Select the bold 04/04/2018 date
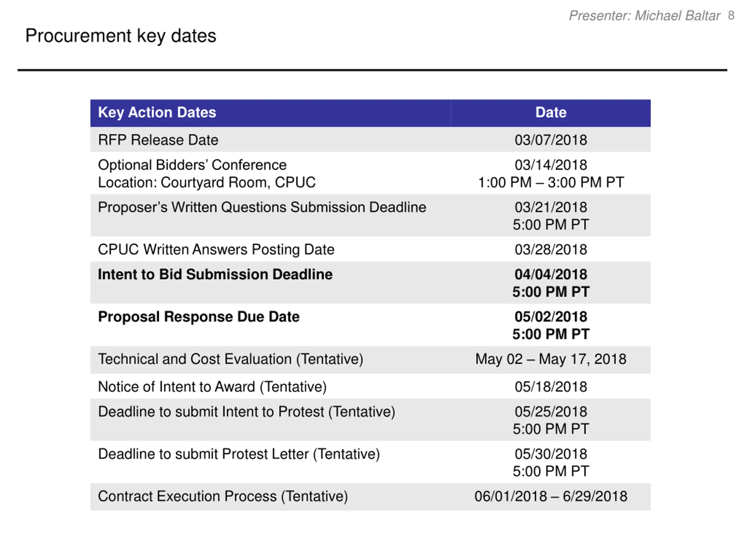Viewport: 747px width, 560px height. coord(551,274)
